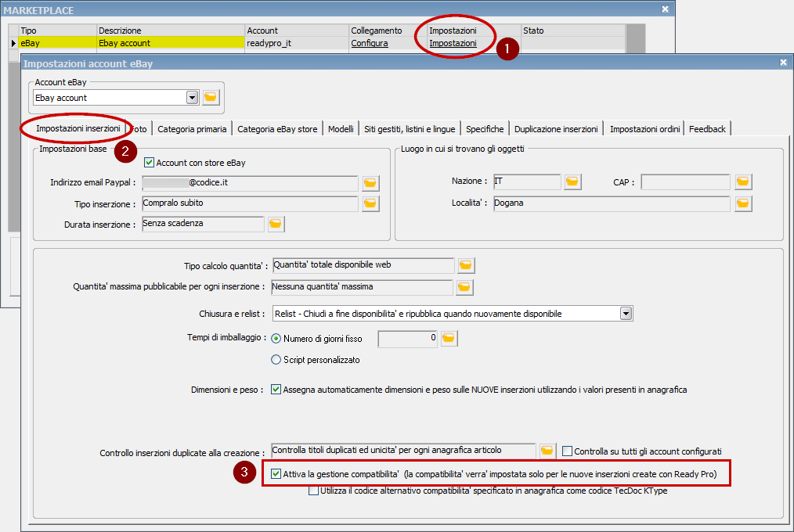Click Descrizione column header in Marketplace table

point(171,31)
